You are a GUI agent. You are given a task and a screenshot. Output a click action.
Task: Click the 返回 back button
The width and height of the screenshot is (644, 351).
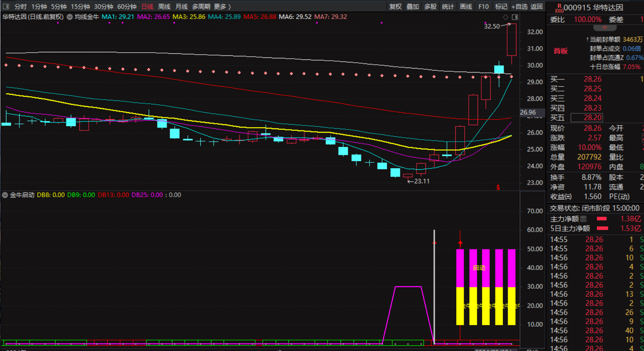[x=536, y=6]
